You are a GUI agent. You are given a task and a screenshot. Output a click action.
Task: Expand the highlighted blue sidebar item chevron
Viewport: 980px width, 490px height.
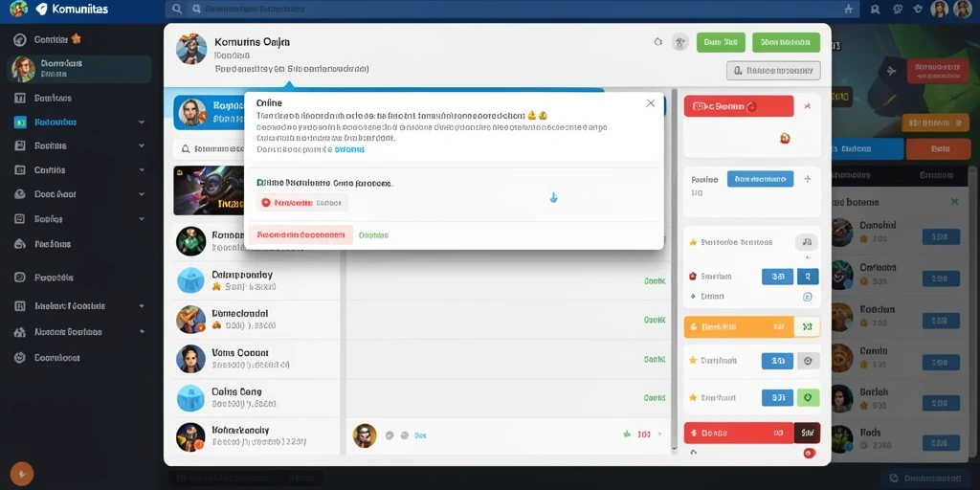point(142,122)
